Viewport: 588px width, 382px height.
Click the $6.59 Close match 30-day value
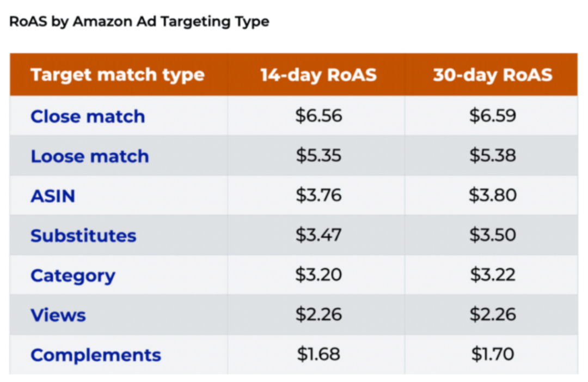493,116
